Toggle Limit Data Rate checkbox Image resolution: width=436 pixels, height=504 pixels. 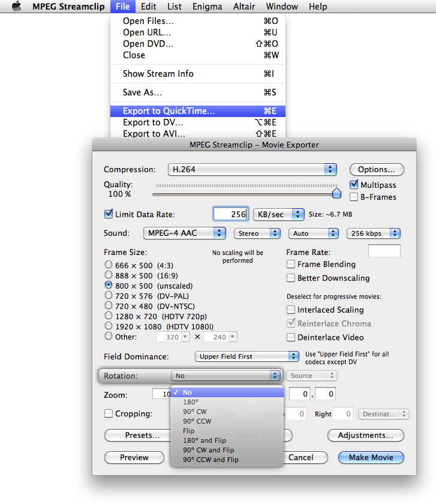pos(109,214)
